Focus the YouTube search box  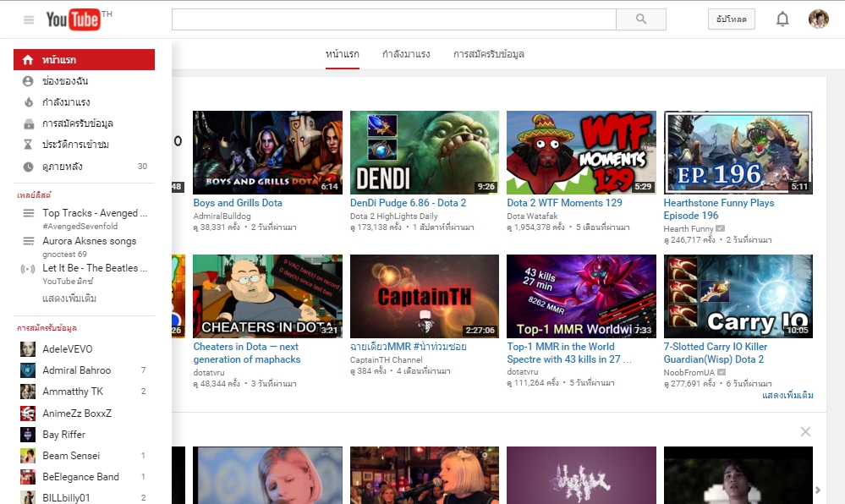coord(394,19)
